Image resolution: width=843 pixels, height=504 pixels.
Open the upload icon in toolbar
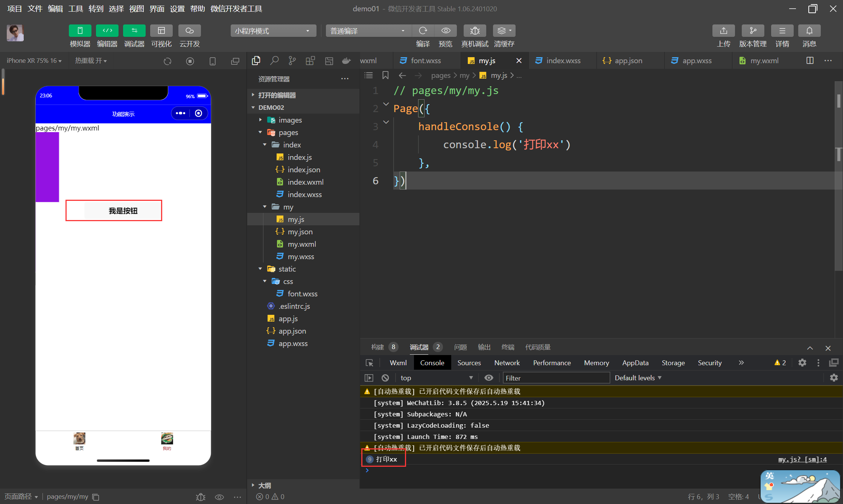coord(723,31)
